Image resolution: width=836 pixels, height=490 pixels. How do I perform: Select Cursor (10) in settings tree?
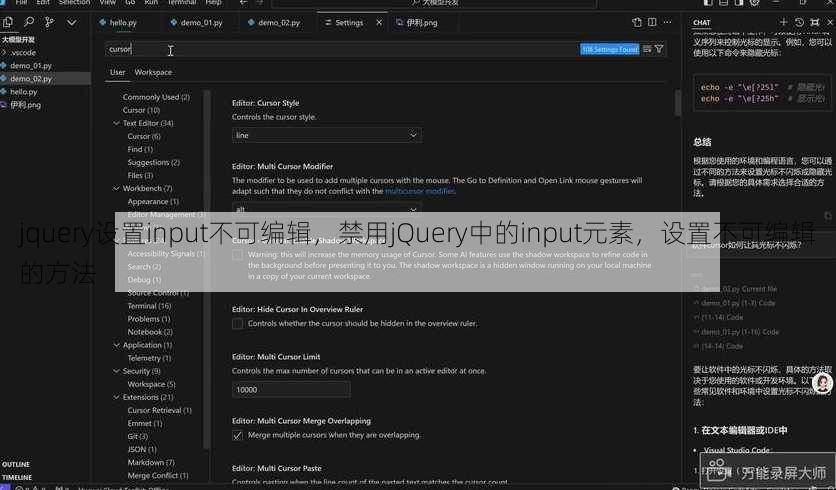pos(141,110)
